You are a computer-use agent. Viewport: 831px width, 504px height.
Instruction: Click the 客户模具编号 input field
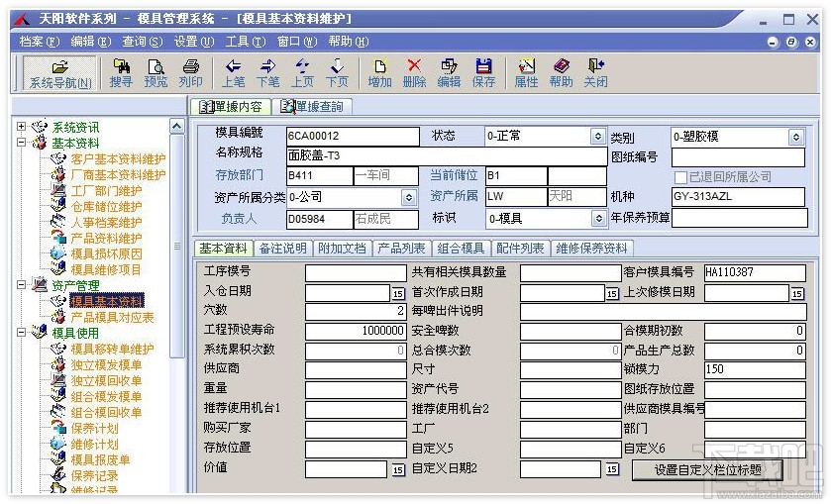pos(755,273)
